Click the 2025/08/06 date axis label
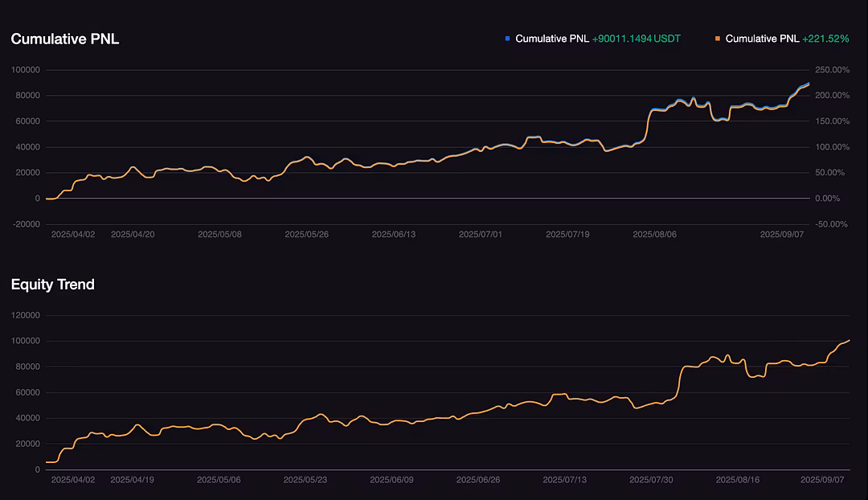This screenshot has width=868, height=500. (x=654, y=235)
